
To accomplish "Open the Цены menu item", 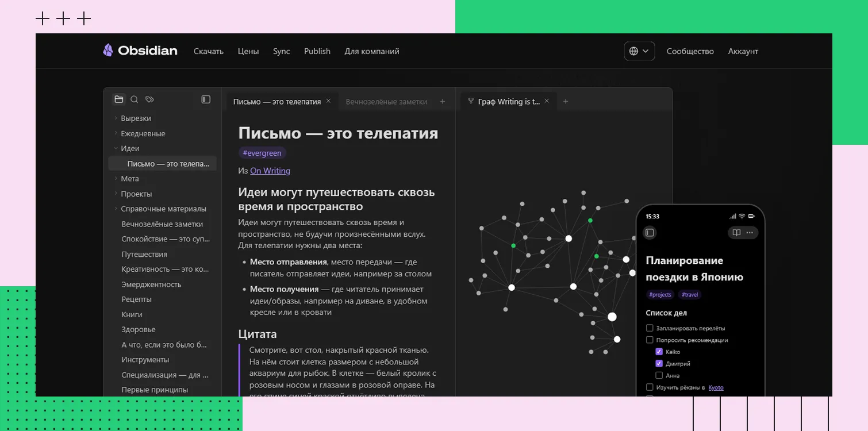I will 248,51.
